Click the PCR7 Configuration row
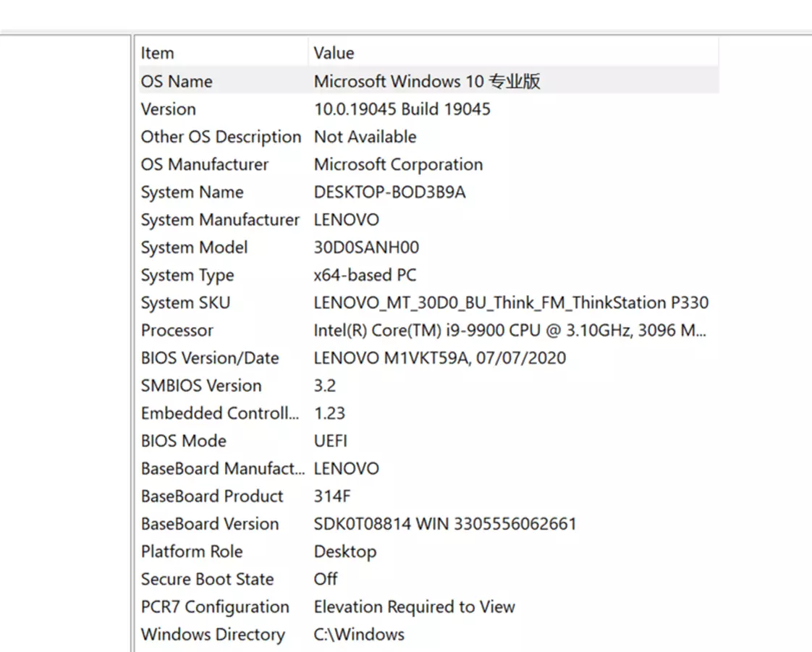 (x=215, y=607)
